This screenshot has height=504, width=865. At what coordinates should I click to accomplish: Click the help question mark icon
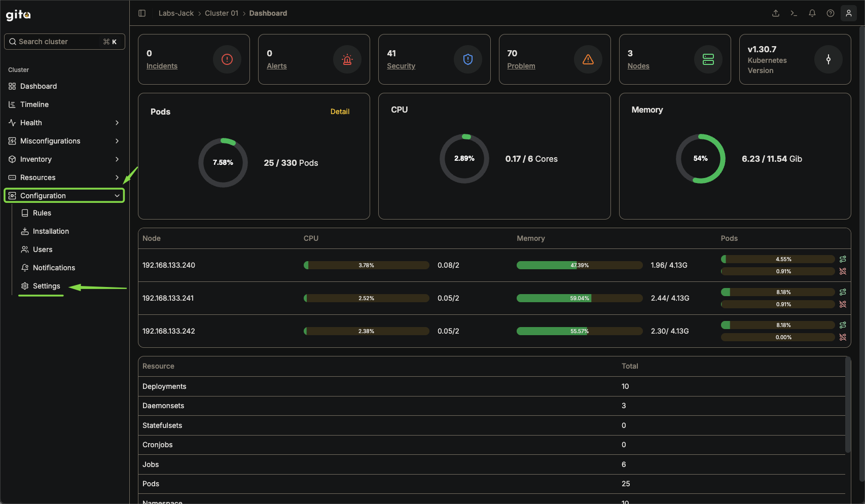pyautogui.click(x=831, y=13)
